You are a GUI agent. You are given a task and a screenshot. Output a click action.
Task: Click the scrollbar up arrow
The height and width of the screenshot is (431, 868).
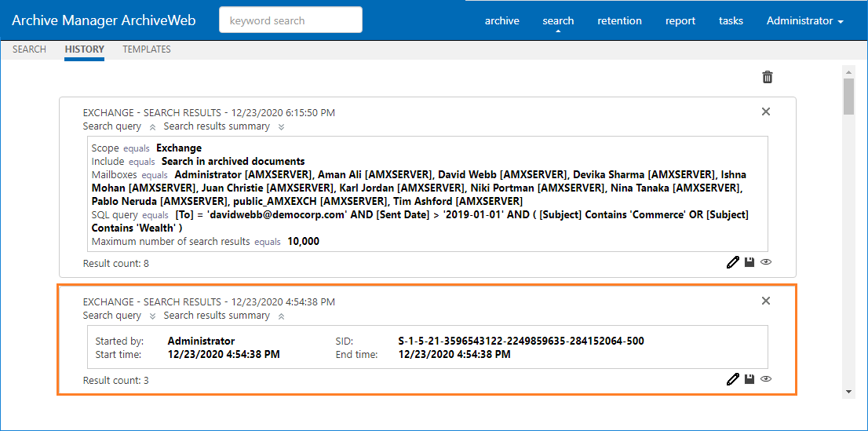coord(848,71)
